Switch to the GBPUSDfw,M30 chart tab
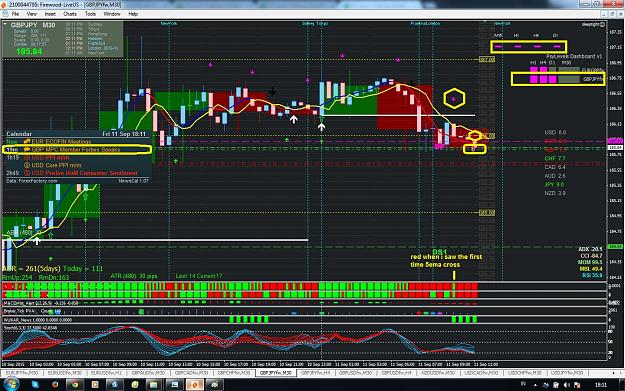 (355, 373)
